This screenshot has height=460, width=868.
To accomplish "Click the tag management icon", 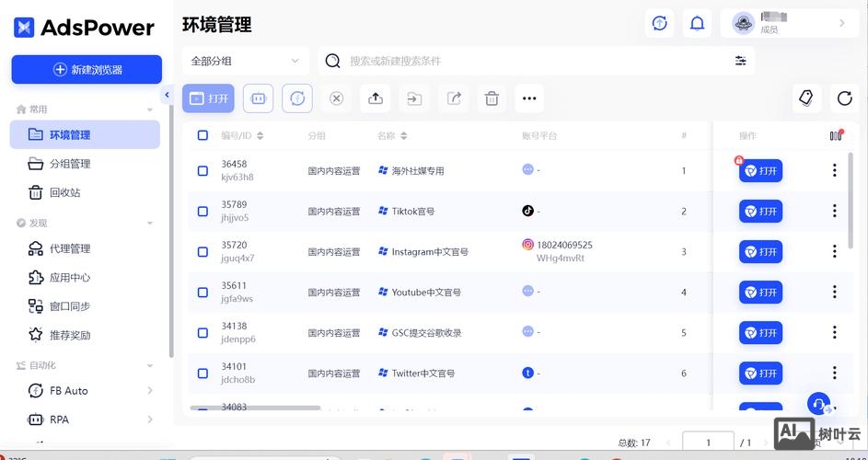I will (806, 98).
